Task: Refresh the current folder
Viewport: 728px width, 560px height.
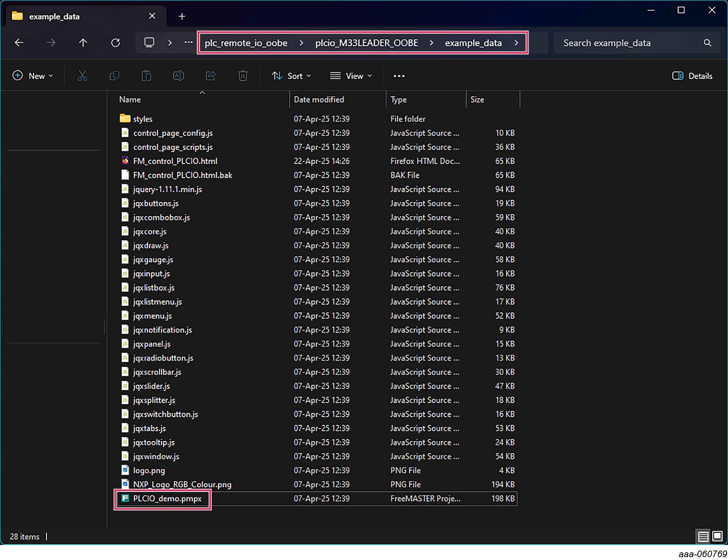Action: 115,43
